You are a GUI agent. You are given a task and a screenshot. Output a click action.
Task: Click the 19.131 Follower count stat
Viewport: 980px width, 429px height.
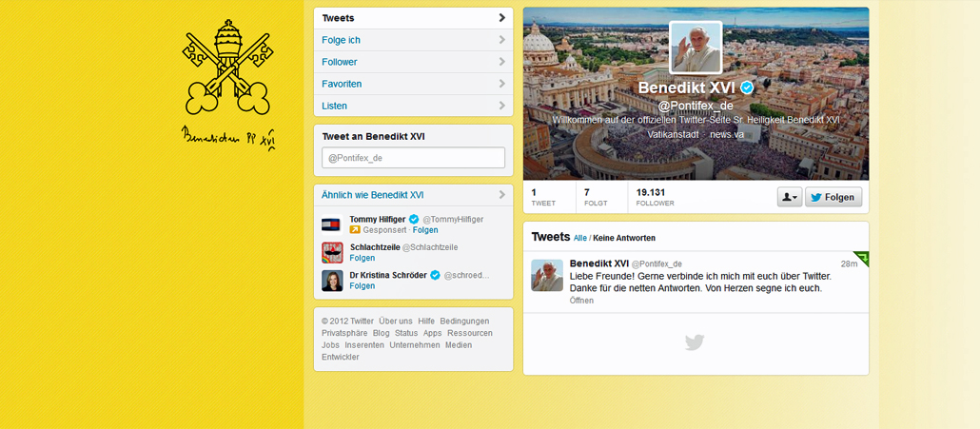(x=655, y=197)
